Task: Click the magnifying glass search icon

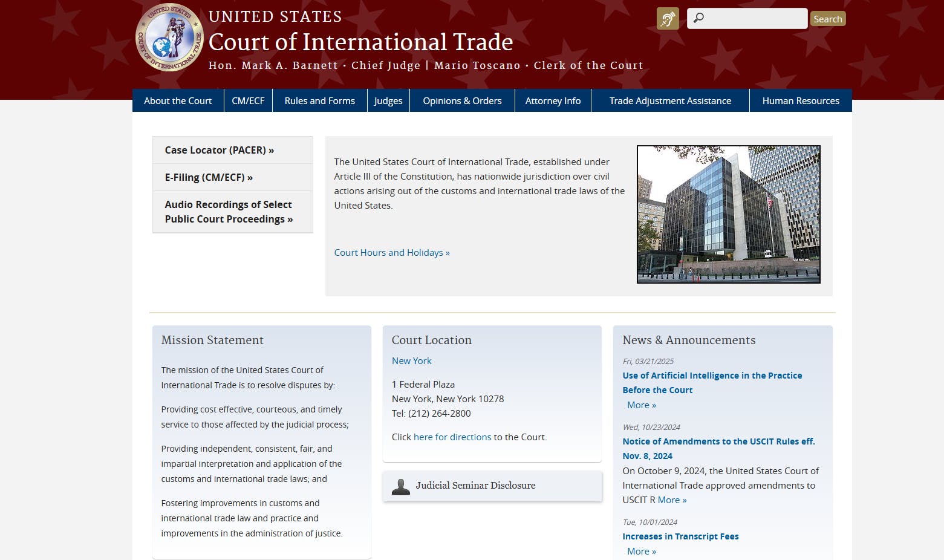Action: pos(698,18)
